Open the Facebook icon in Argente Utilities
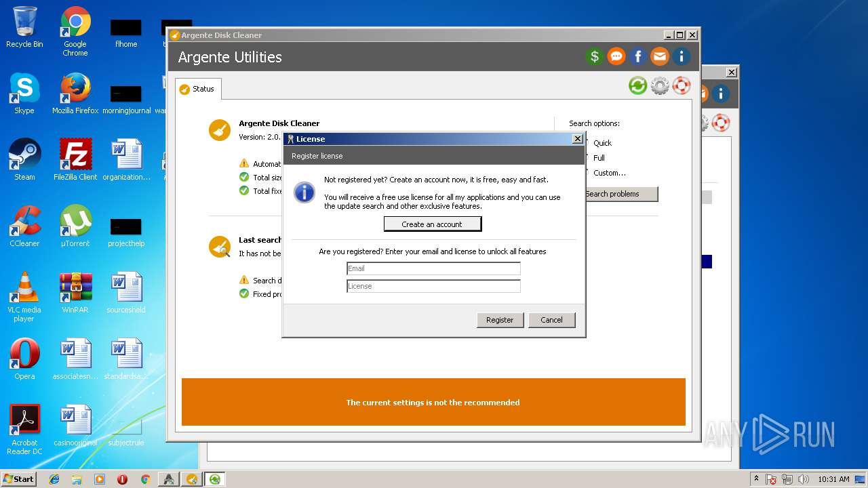The image size is (868, 488). pyautogui.click(x=638, y=57)
